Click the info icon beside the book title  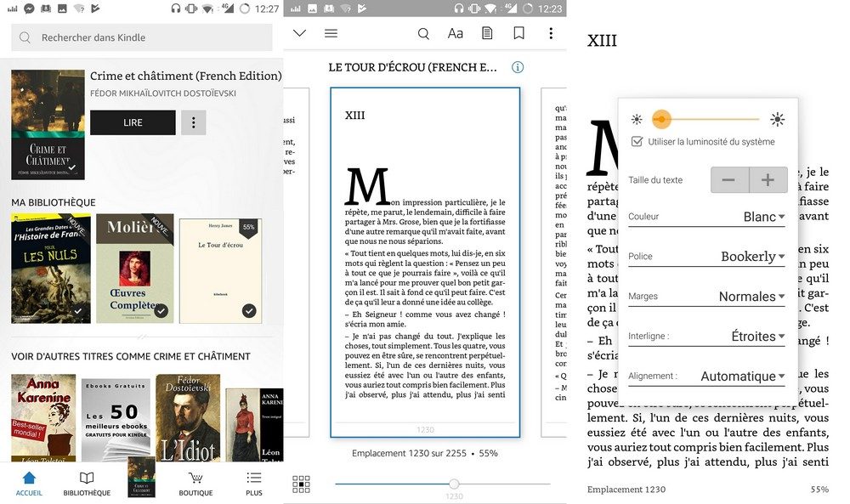518,68
